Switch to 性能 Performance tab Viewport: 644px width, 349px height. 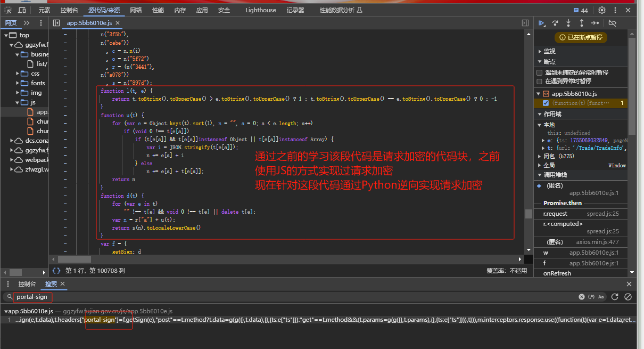click(158, 10)
